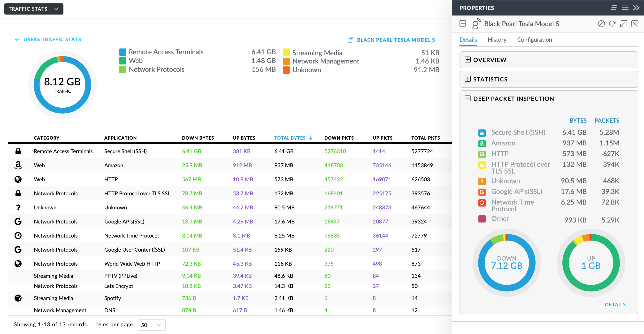Sort table by Application column

[121, 138]
